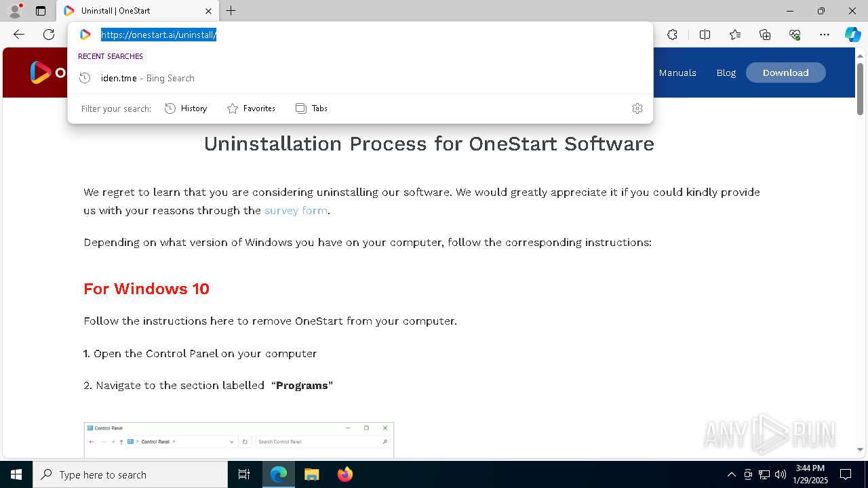
Task: Click the Uninstallation Process for OneStart Software heading
Action: pos(429,144)
